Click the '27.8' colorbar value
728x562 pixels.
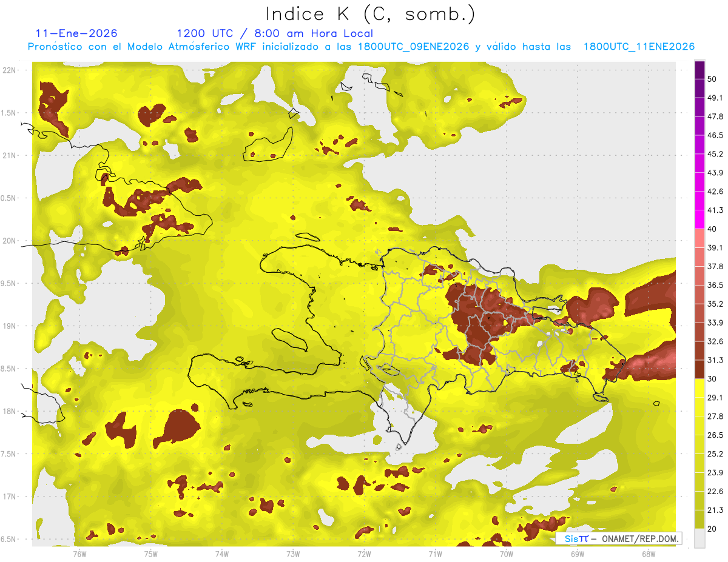pos(716,416)
